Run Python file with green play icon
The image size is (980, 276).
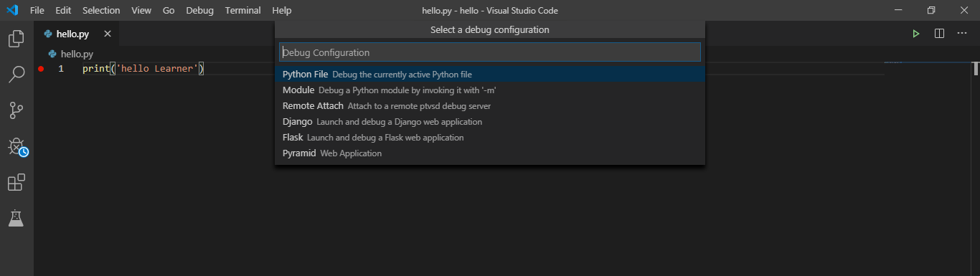coord(916,34)
